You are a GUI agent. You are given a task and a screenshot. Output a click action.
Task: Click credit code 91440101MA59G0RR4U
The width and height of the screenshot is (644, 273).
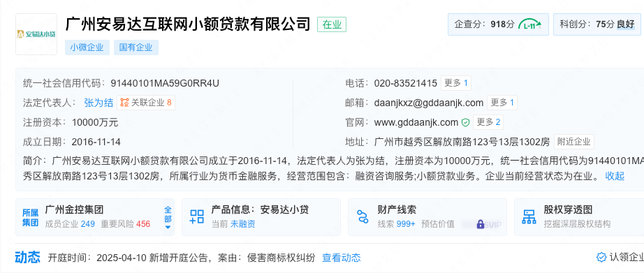tap(165, 83)
